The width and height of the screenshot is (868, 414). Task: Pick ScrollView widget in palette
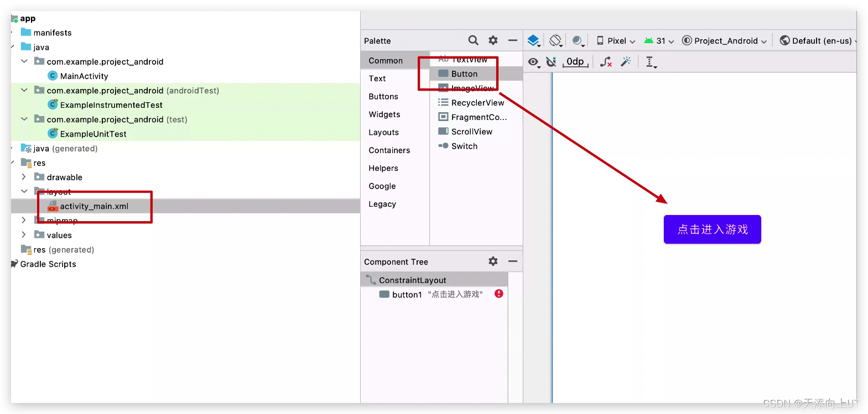point(476,132)
